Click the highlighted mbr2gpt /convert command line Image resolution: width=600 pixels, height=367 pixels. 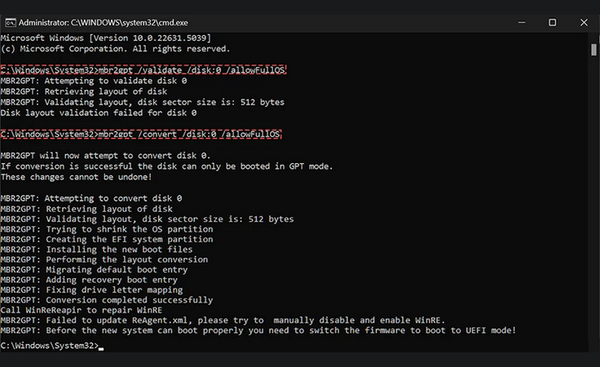click(141, 134)
